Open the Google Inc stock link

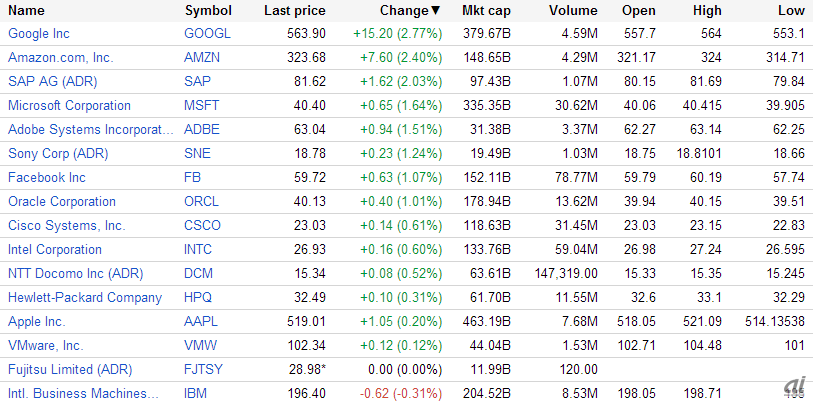click(x=40, y=33)
